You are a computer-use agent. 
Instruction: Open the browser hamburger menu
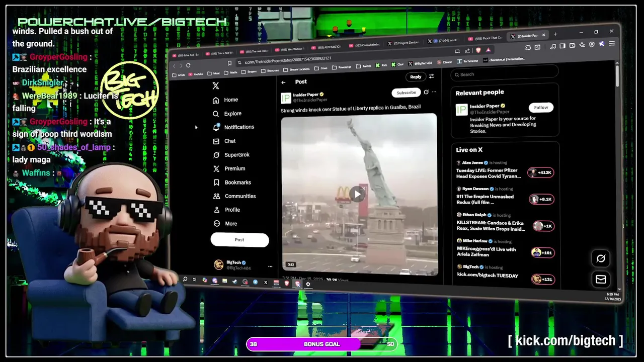tap(612, 43)
